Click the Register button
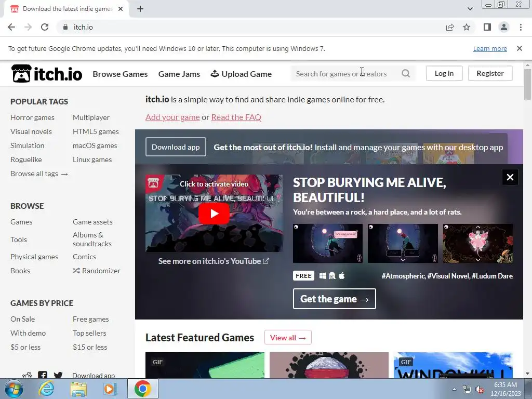 coord(490,73)
